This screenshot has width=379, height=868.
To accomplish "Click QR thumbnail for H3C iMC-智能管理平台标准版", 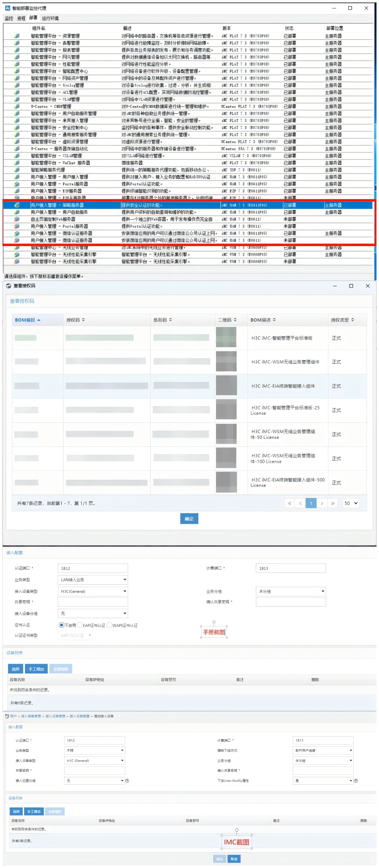I will click(x=226, y=337).
